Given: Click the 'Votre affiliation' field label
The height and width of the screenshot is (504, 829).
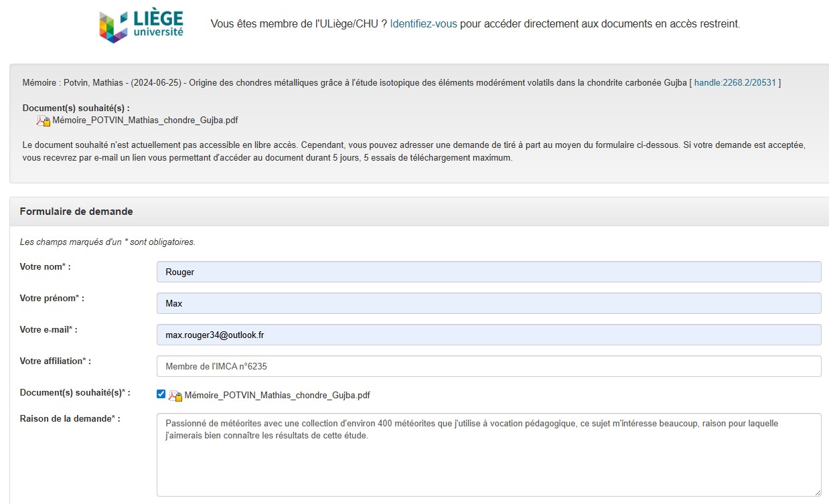Looking at the screenshot, I should (55, 361).
